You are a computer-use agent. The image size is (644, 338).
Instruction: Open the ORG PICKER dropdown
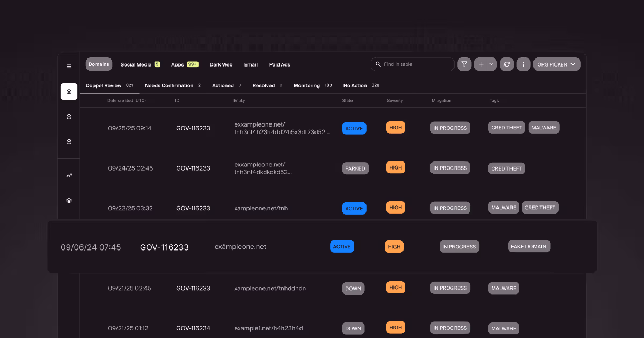[557, 64]
